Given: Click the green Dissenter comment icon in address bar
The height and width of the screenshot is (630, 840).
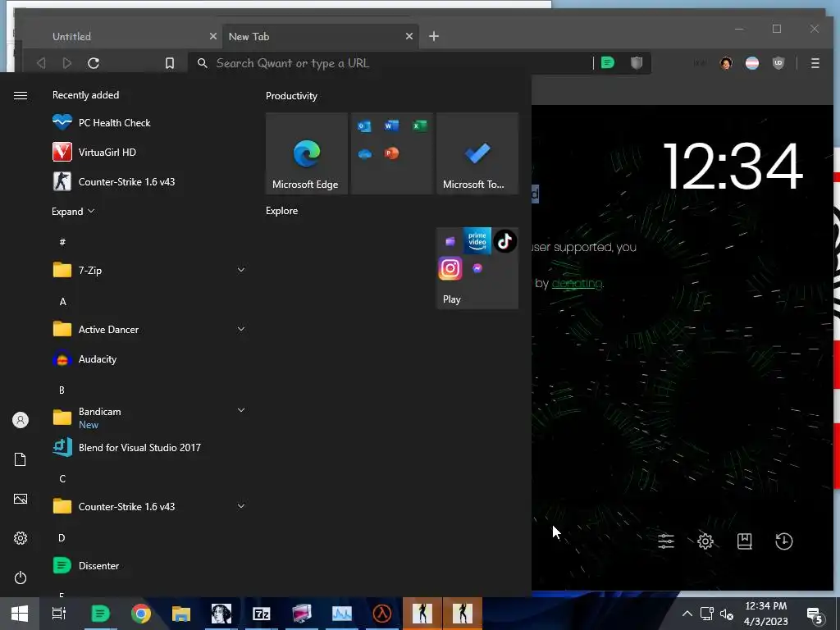Looking at the screenshot, I should 608,63.
